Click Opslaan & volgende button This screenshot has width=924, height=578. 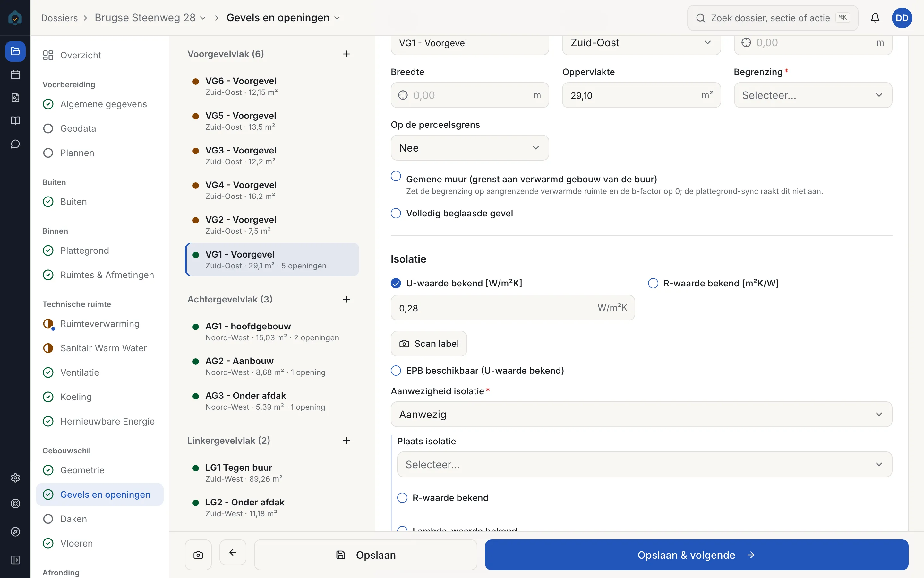(697, 555)
